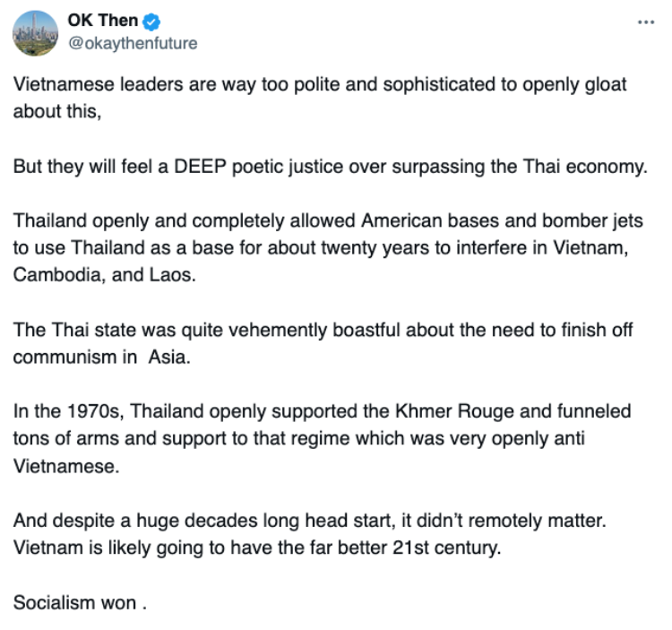Click the paragraph beginning 'Thailand openly and completely'
The image size is (672, 630).
point(328,247)
